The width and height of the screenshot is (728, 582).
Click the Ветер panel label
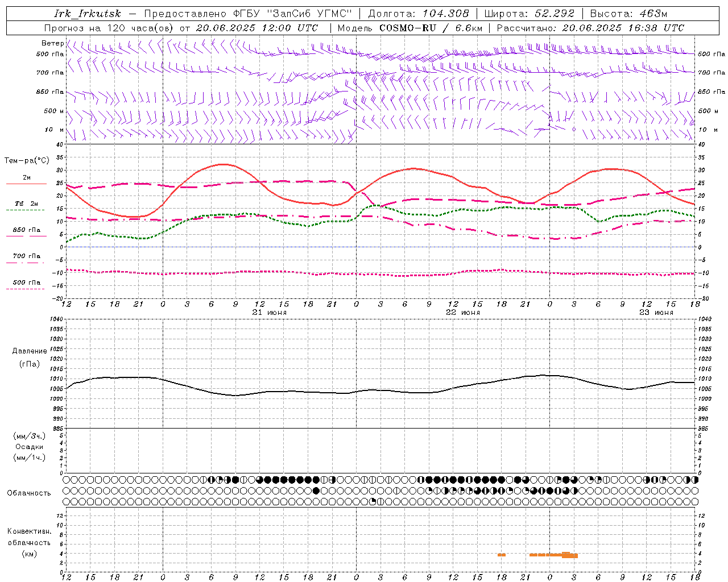tap(52, 43)
